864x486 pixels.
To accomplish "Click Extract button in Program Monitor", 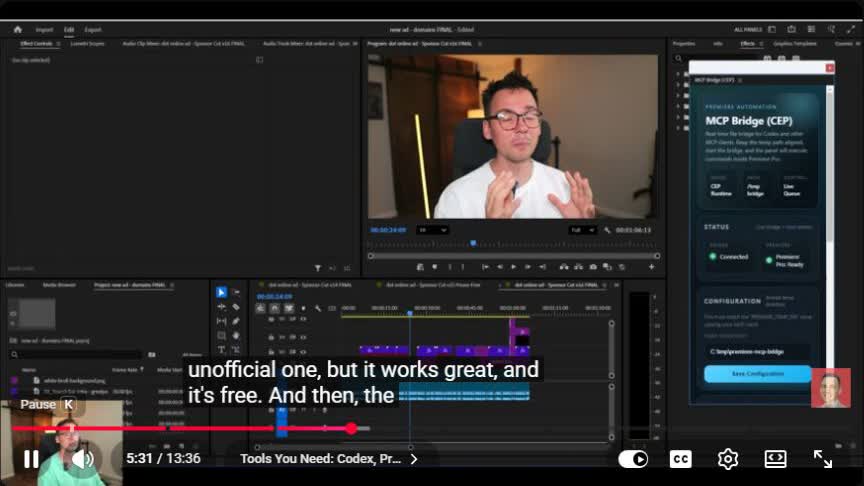I will (578, 267).
